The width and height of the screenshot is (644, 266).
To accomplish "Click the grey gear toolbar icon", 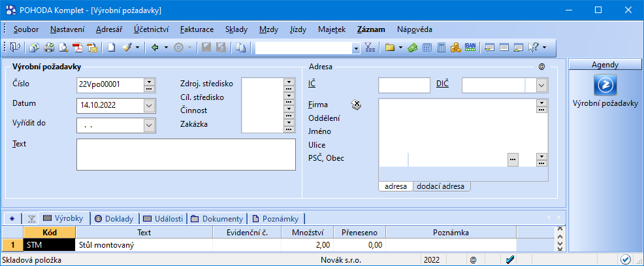I will (x=178, y=48).
